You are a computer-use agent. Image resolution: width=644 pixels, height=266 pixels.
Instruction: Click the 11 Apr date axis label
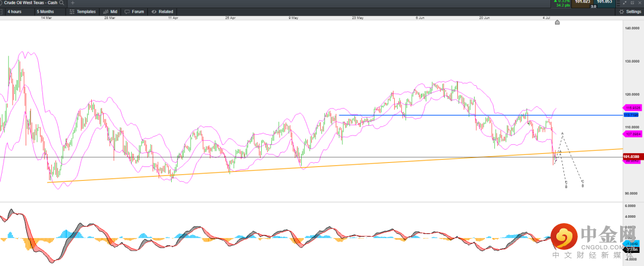click(x=173, y=18)
